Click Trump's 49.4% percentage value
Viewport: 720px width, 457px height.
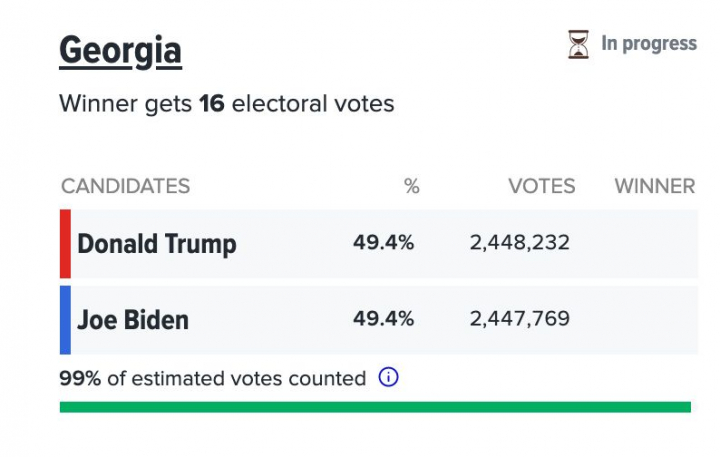(383, 243)
